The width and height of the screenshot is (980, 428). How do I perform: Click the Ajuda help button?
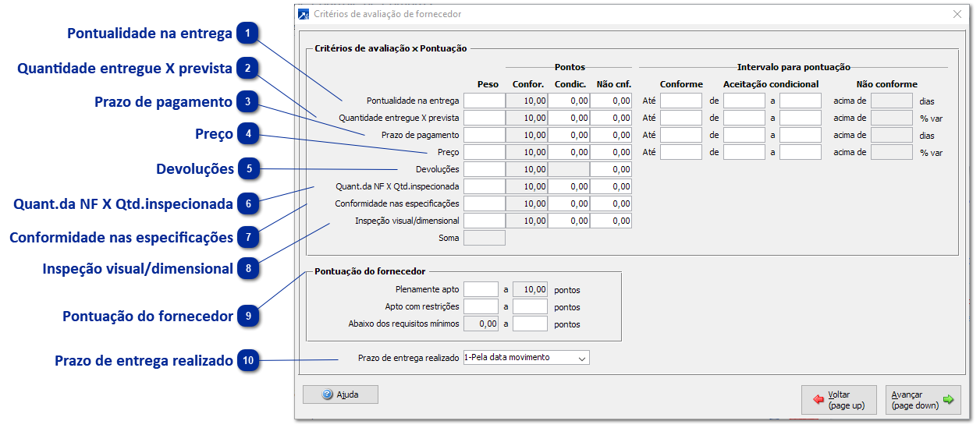tap(340, 394)
